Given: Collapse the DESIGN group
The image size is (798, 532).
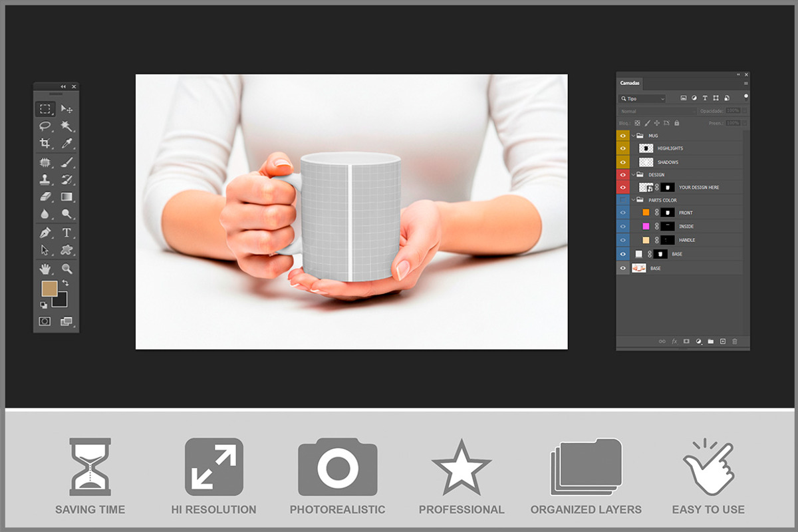Looking at the screenshot, I should [633, 174].
